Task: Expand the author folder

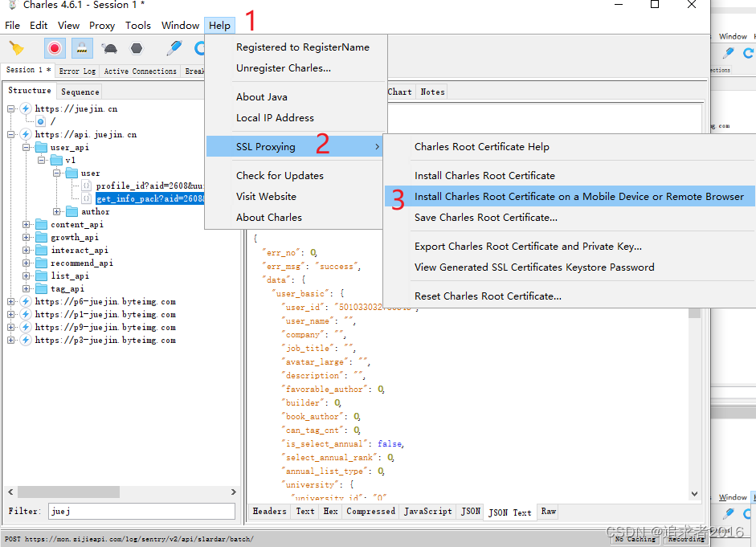Action: coord(57,211)
